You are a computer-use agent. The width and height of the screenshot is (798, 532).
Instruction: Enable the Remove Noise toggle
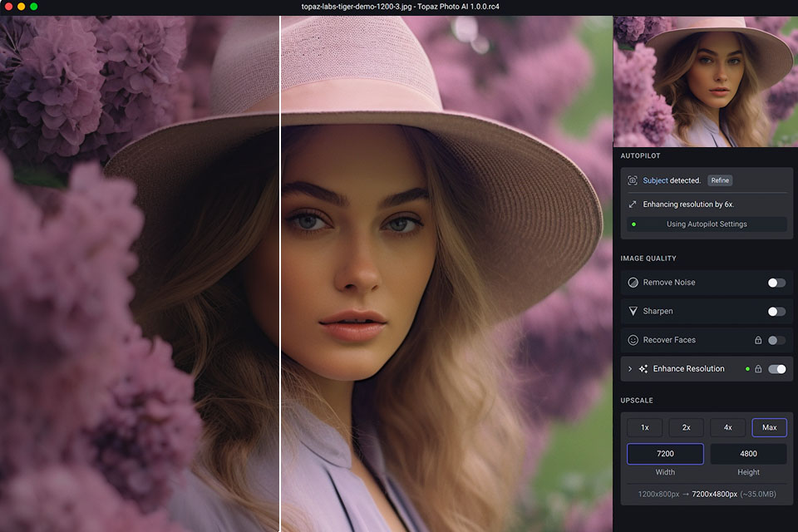coord(776,283)
